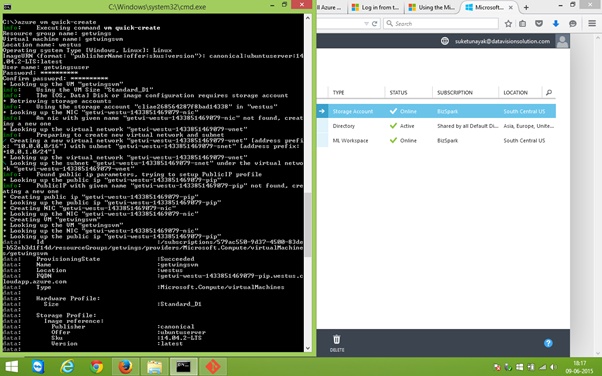Click the cmd window scrollbar up arrow
The image size is (602, 376).
(308, 18)
